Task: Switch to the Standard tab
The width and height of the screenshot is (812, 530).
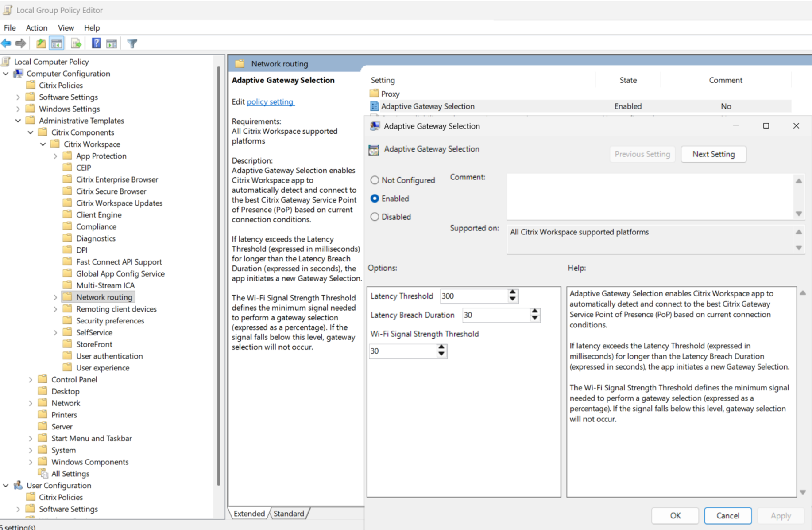Action: [289, 513]
